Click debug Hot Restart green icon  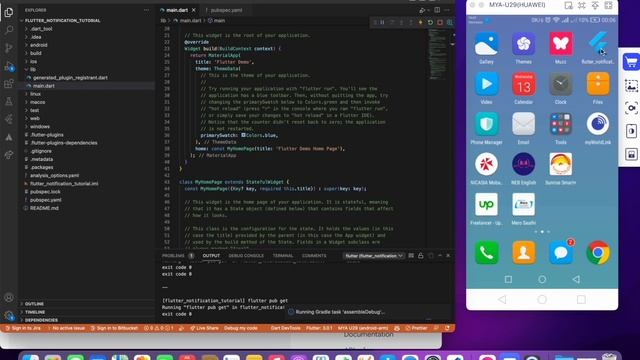[430, 22]
